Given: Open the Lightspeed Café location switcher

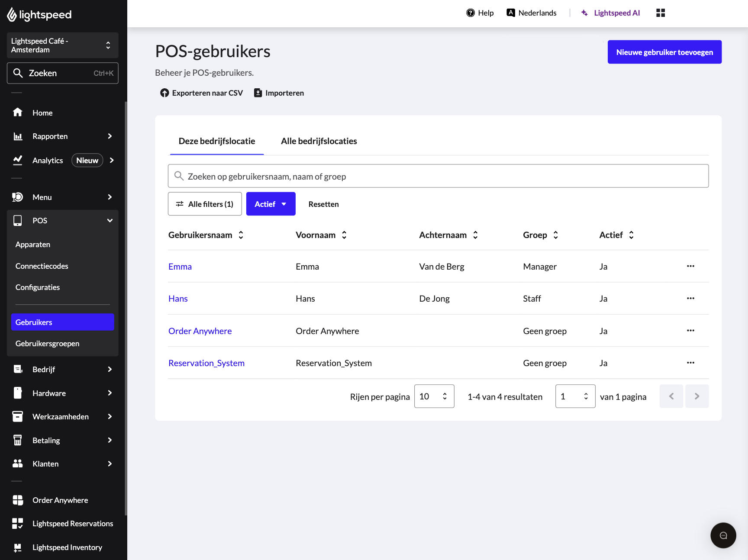Looking at the screenshot, I should tap(63, 45).
